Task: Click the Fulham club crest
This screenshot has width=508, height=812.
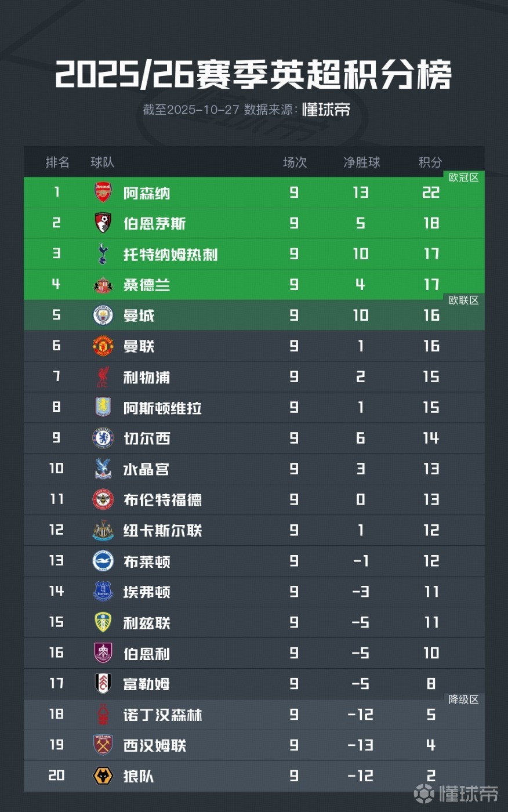Action: (103, 684)
